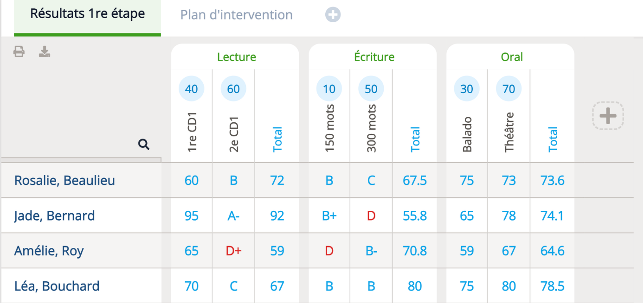Add a new competency column with the dashed plus
Image resolution: width=644 pixels, height=304 pixels.
[608, 115]
